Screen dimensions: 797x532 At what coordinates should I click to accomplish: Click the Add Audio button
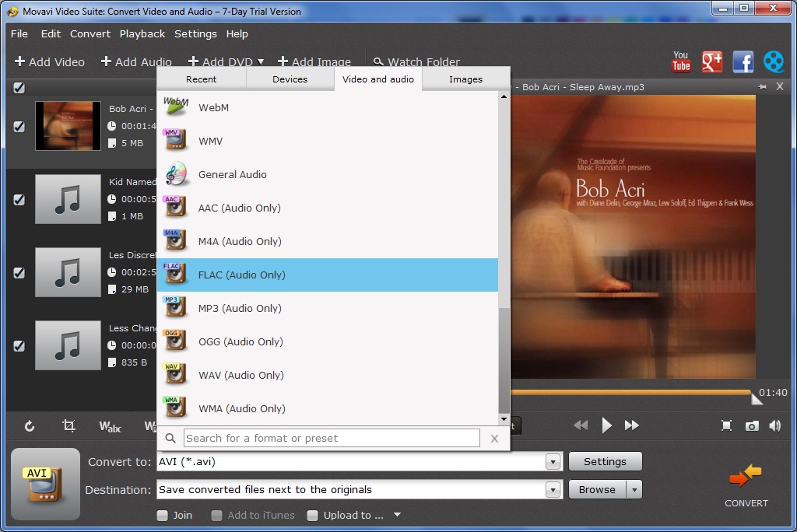point(136,62)
